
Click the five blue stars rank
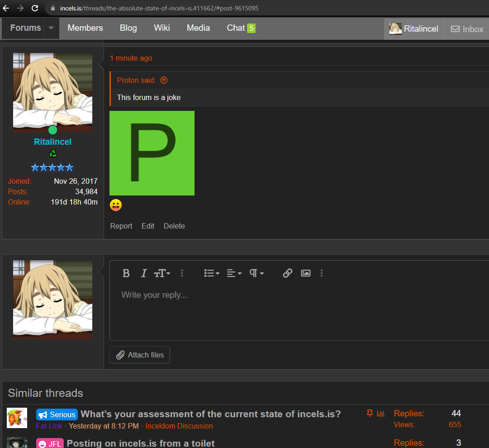[52, 167]
